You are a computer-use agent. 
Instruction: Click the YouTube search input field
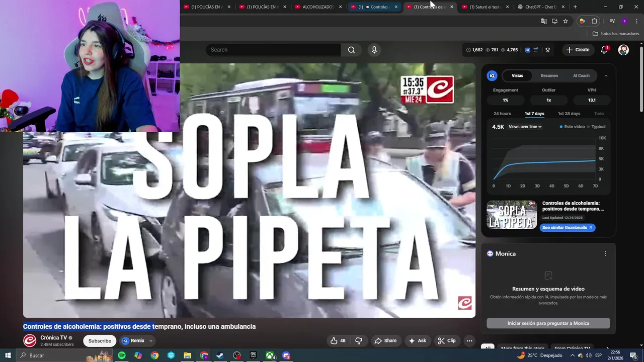click(x=273, y=50)
